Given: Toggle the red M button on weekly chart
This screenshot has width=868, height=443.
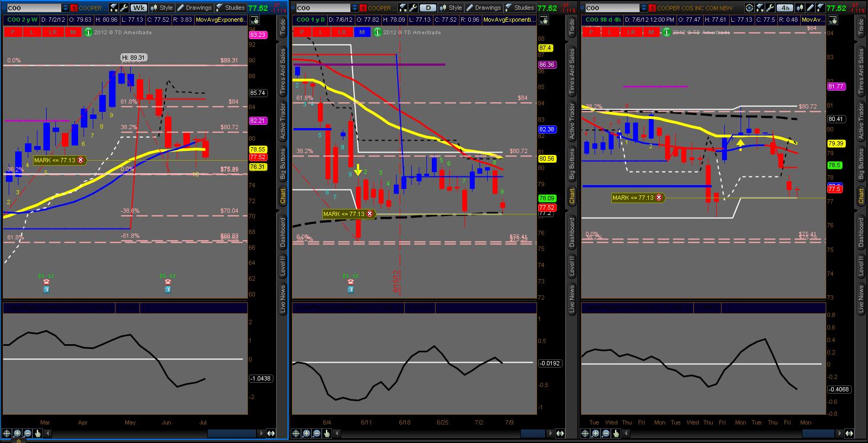Looking at the screenshot, I should pyautogui.click(x=73, y=32).
